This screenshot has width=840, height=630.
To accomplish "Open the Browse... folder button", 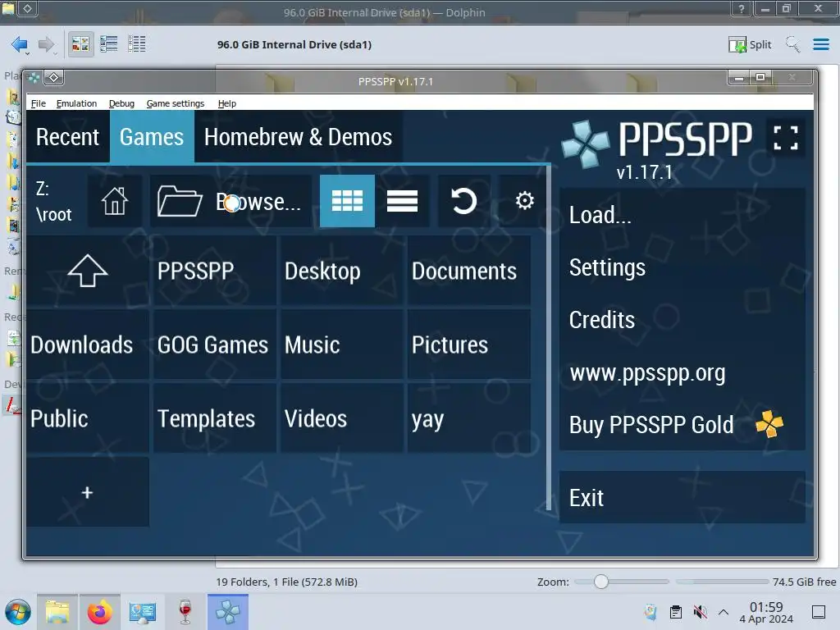I will [231, 201].
